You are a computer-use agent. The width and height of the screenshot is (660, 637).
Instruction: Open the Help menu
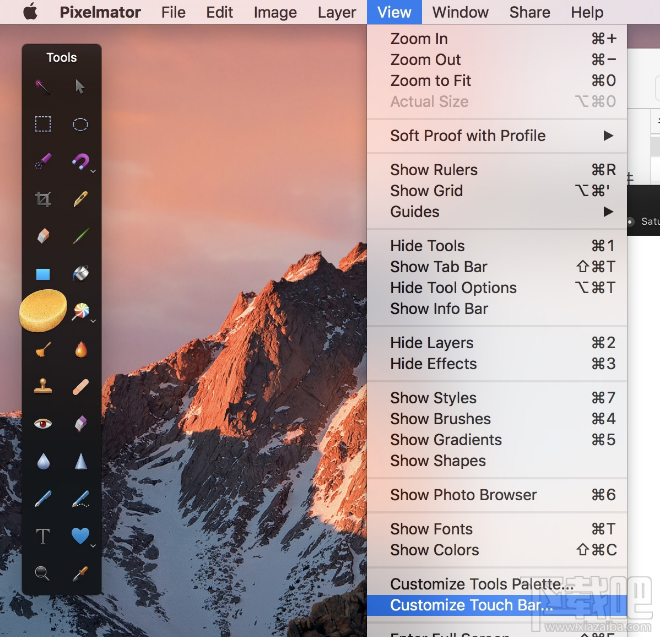click(587, 12)
